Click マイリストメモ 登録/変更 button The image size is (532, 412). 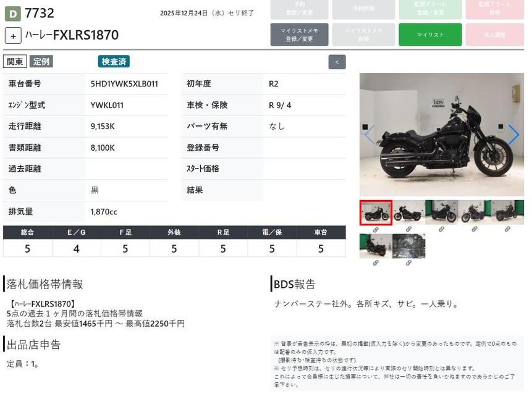(x=299, y=35)
